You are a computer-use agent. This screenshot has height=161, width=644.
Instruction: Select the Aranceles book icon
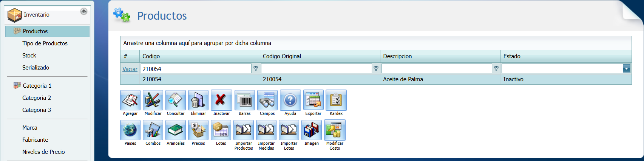point(176,130)
